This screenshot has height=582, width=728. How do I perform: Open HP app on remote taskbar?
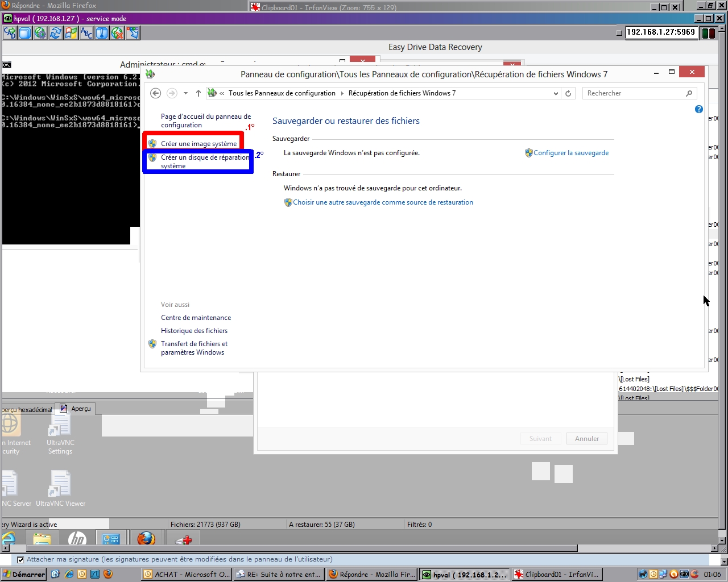tap(77, 539)
